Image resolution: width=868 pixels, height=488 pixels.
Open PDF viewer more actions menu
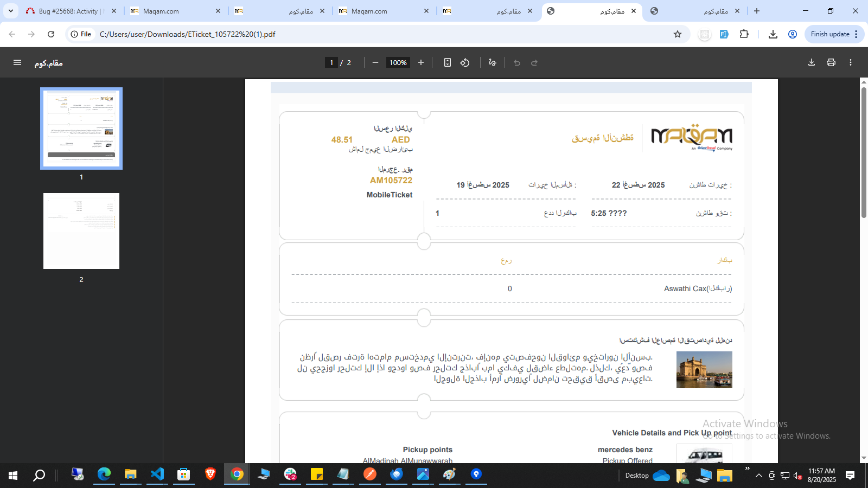click(x=850, y=62)
